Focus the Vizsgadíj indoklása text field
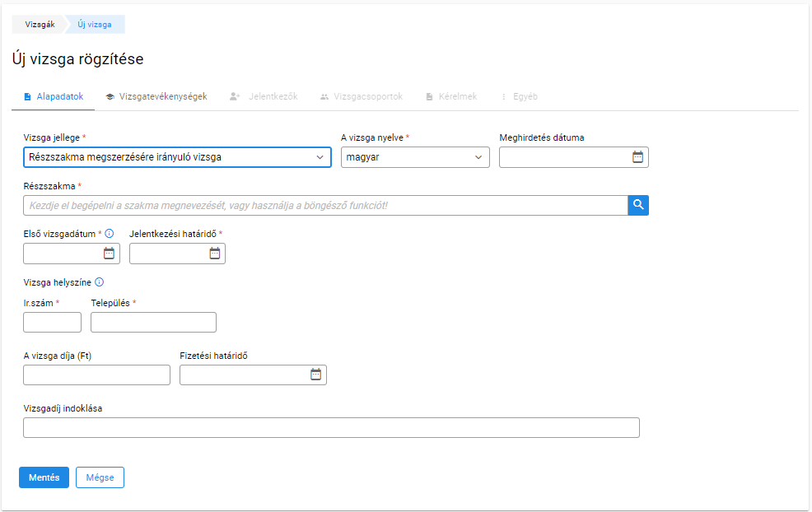 331,427
